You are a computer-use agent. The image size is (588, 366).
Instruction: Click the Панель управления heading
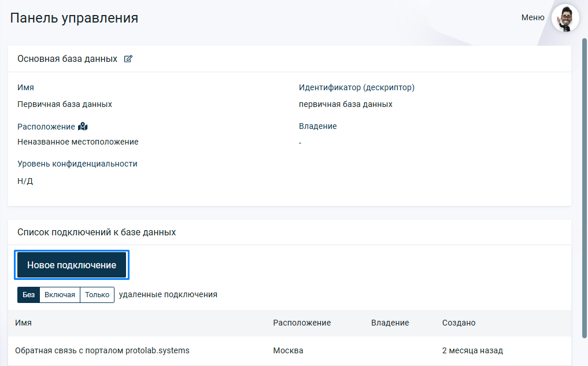[x=74, y=18]
